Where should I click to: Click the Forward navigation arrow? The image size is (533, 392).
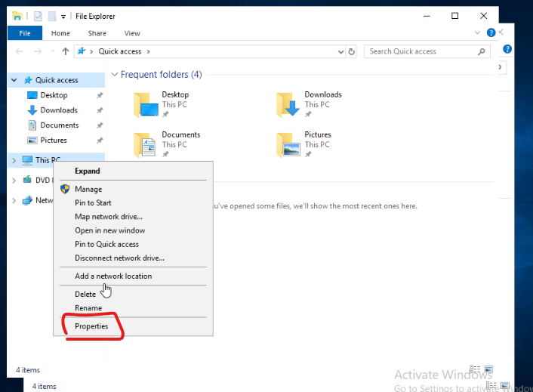[x=38, y=51]
